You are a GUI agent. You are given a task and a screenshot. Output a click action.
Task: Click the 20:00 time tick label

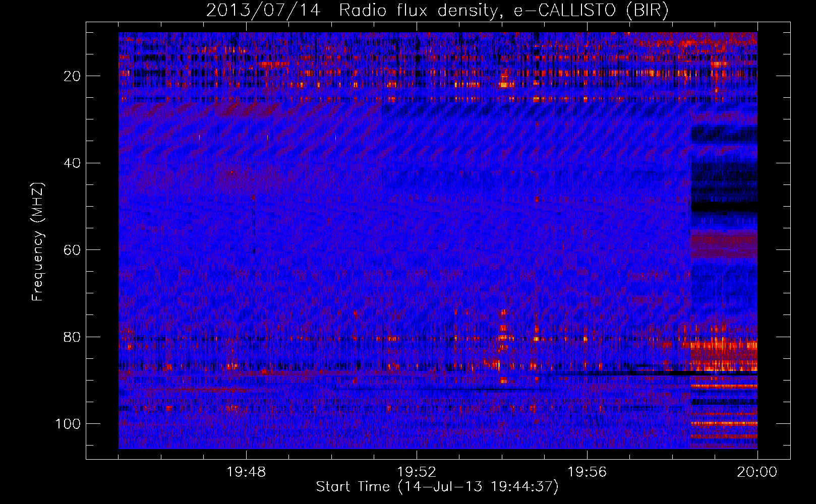coord(757,472)
